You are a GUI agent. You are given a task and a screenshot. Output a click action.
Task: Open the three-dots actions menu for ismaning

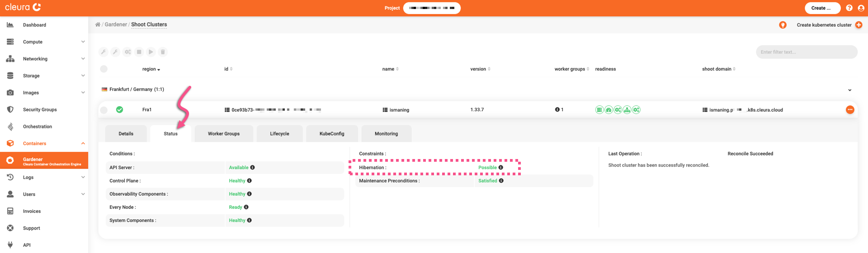coord(850,110)
